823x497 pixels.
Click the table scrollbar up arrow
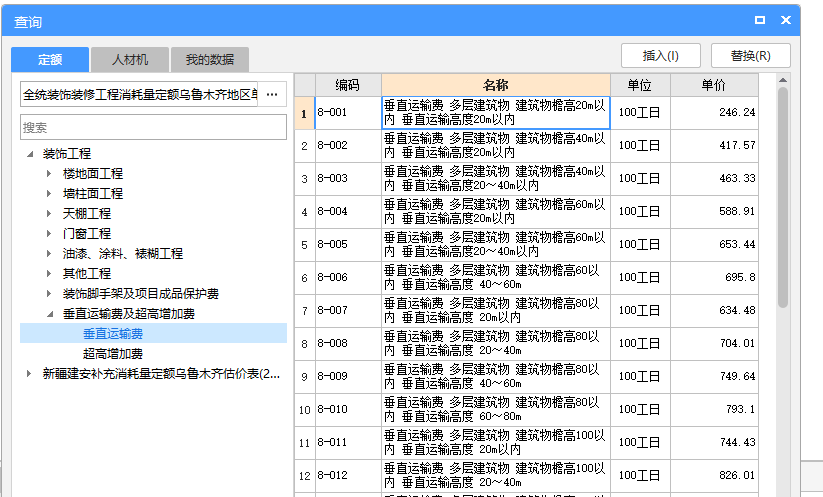pyautogui.click(x=783, y=80)
